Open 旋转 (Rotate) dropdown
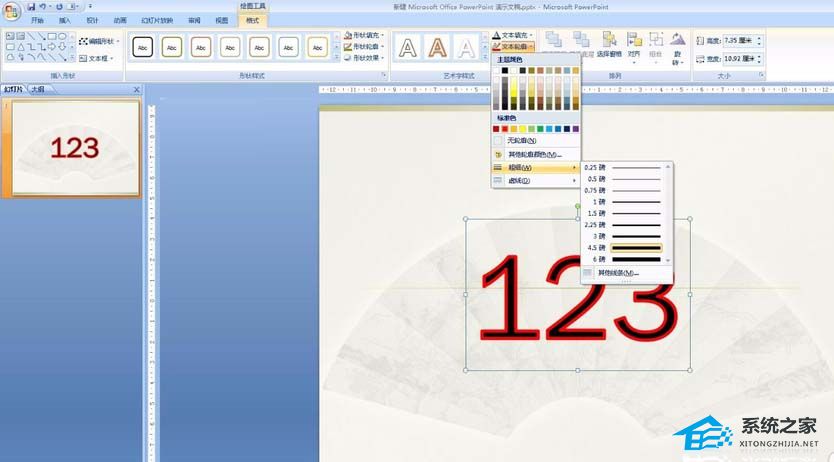 (677, 49)
